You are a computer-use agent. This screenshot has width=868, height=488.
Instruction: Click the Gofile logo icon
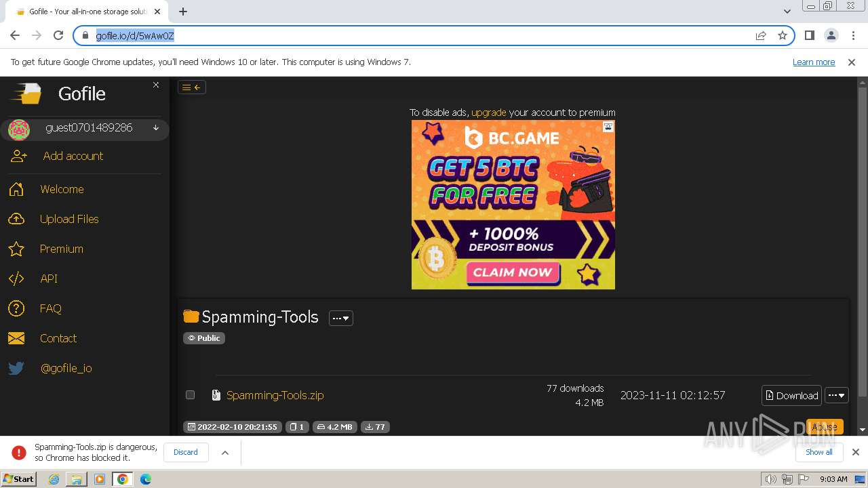click(x=26, y=94)
